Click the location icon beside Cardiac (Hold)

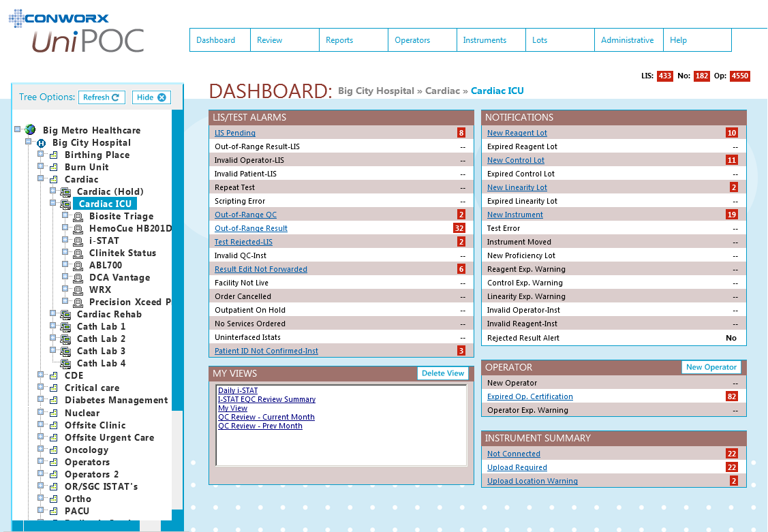point(65,192)
